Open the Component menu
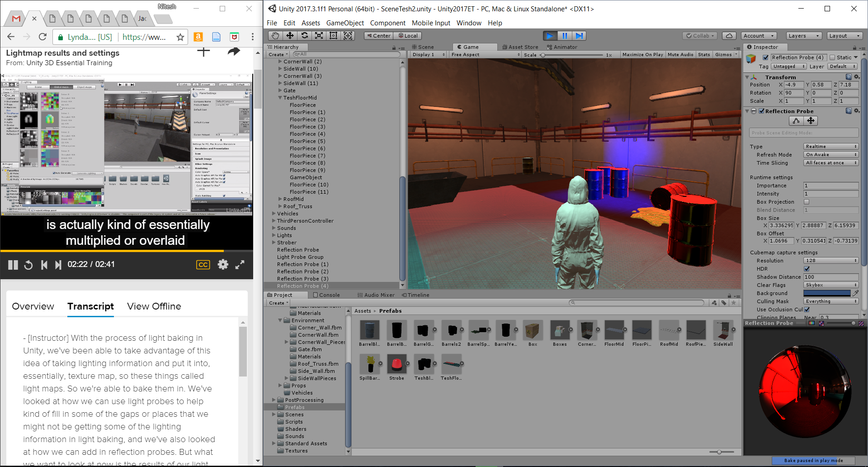868x467 pixels. (387, 23)
